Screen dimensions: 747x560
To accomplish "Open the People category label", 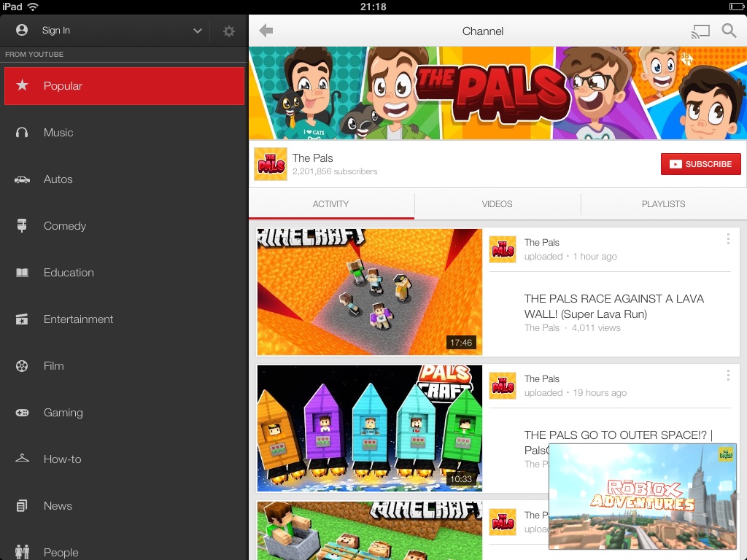I will tap(61, 553).
